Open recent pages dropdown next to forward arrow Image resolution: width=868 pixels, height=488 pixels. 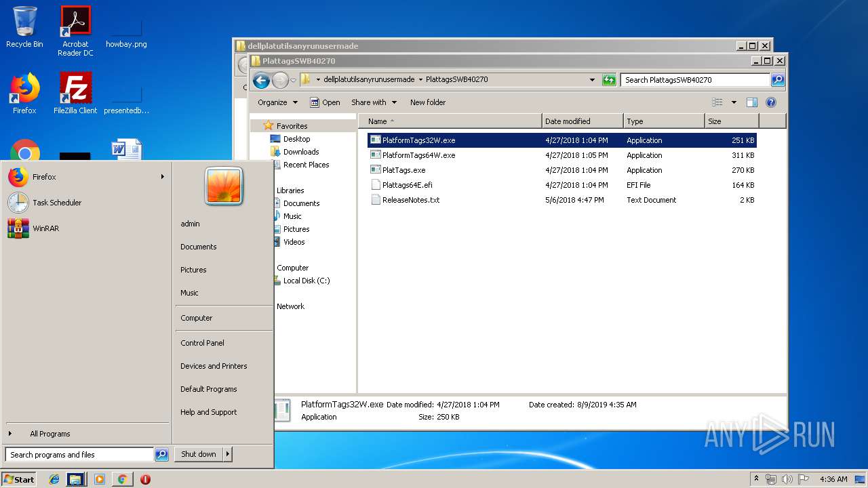click(x=293, y=81)
